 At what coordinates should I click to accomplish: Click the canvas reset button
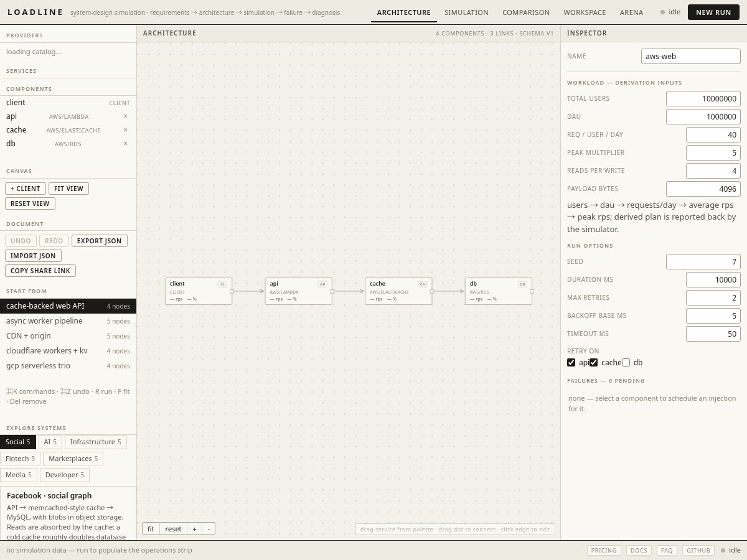click(173, 529)
